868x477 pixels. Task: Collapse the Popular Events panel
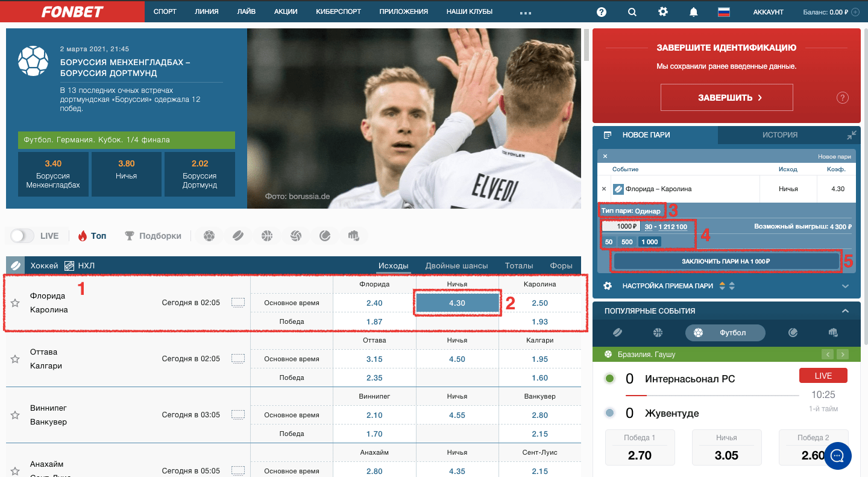pos(845,311)
